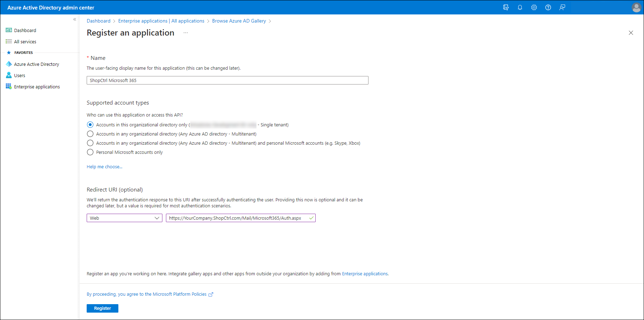This screenshot has width=644, height=320.
Task: Select Personal Microsoft accounts only option
Action: pos(90,152)
